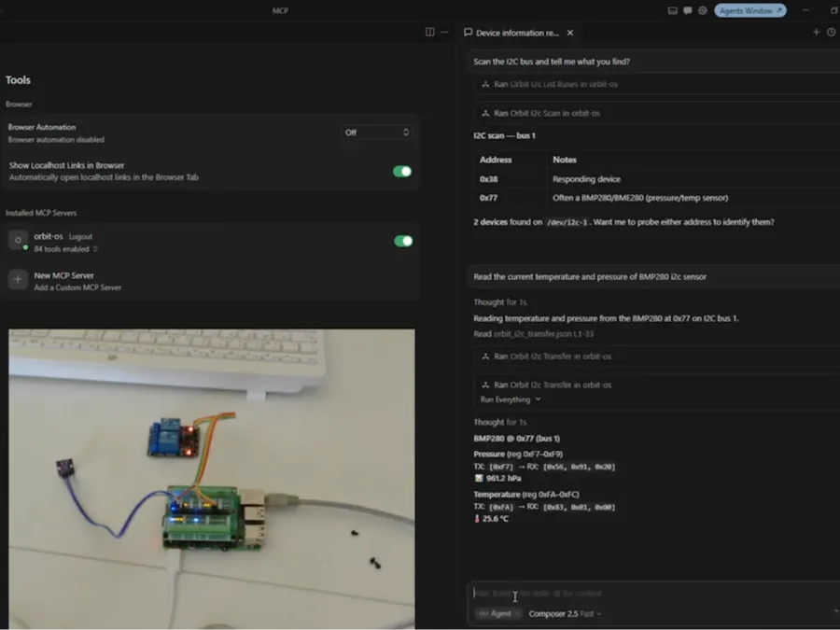
Task: Click the 'I2C scan — bus 1' heading
Action: click(504, 135)
